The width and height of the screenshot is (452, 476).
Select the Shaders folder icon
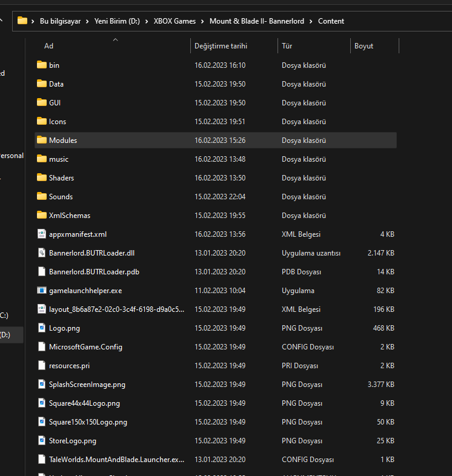click(x=42, y=177)
